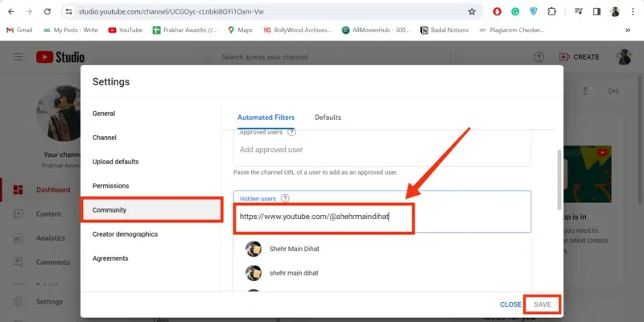Click the Analytics bar chart icon

[18, 238]
